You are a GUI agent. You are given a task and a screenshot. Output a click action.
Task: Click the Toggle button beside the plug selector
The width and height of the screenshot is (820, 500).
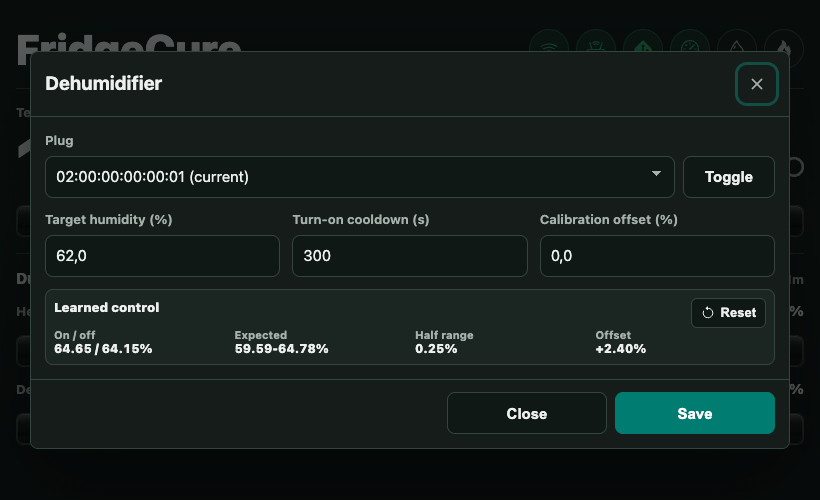click(x=728, y=177)
